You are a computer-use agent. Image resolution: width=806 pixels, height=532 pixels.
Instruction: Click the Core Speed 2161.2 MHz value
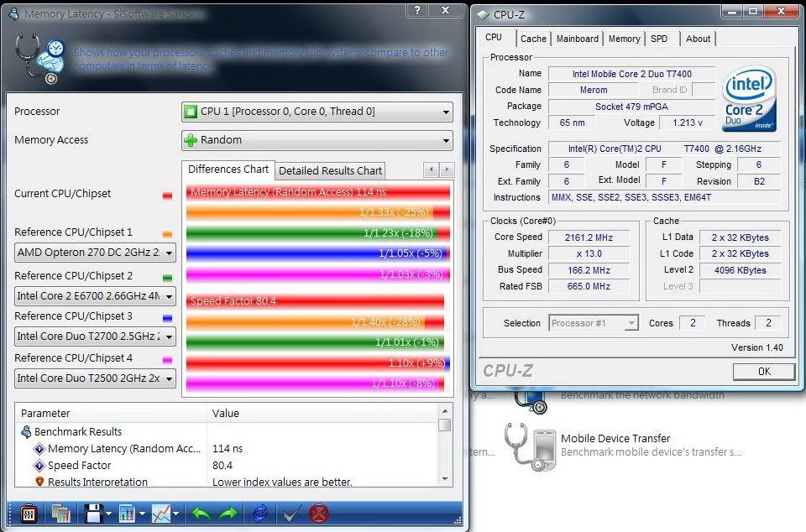point(589,237)
